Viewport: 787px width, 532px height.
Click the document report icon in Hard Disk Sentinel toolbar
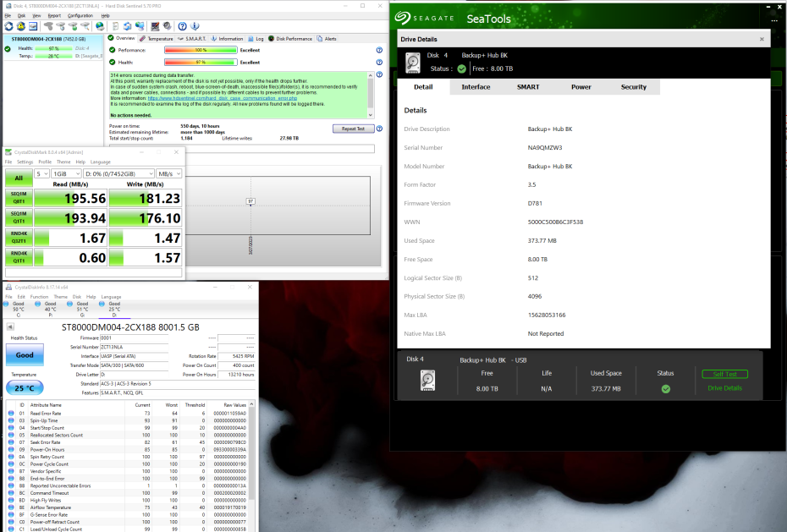115,26
